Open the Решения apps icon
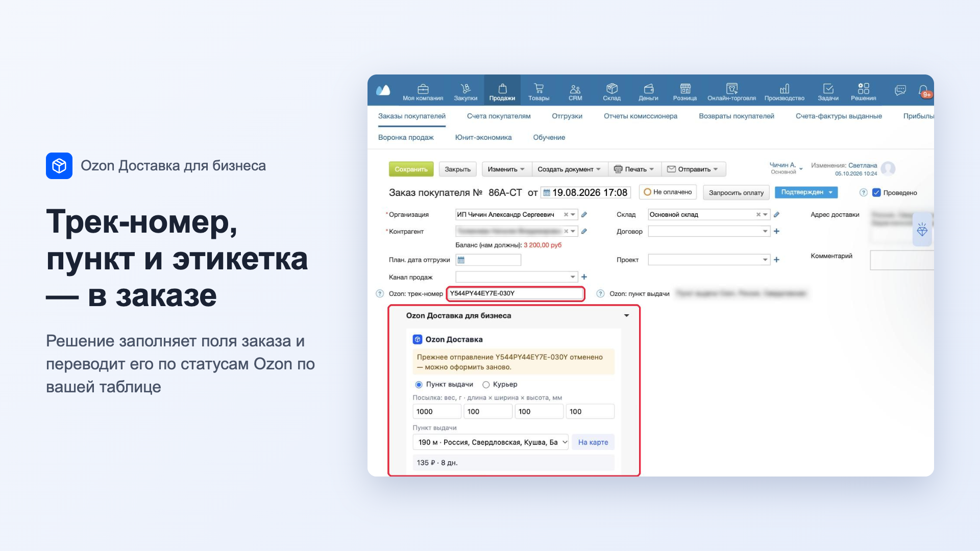Viewport: 980px width, 551px height. [863, 89]
